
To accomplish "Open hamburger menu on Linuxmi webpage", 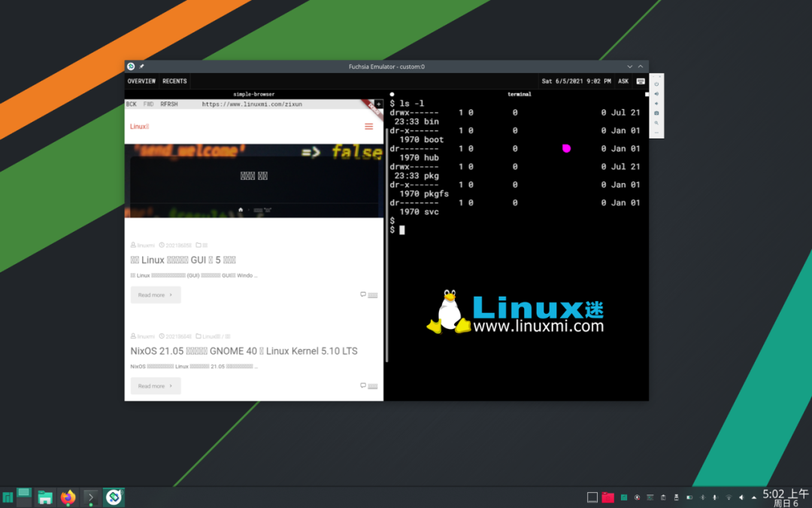I will click(368, 126).
